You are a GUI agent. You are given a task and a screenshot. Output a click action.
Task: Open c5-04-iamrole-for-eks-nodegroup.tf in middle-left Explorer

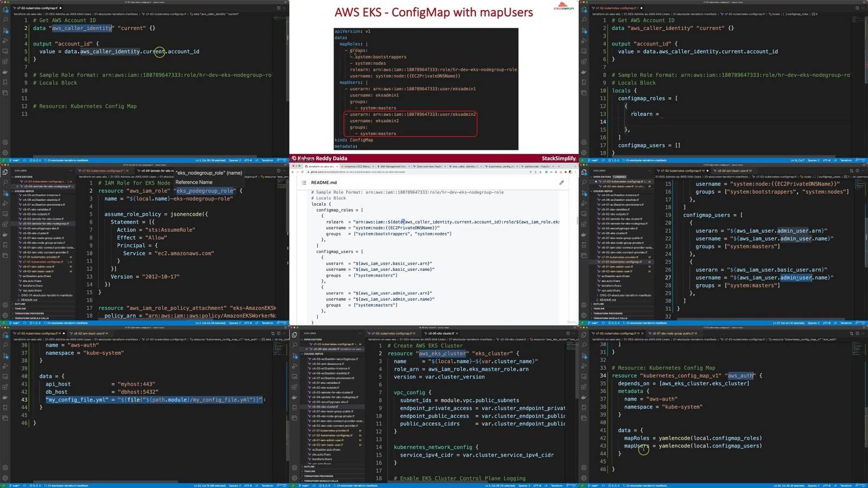46,224
